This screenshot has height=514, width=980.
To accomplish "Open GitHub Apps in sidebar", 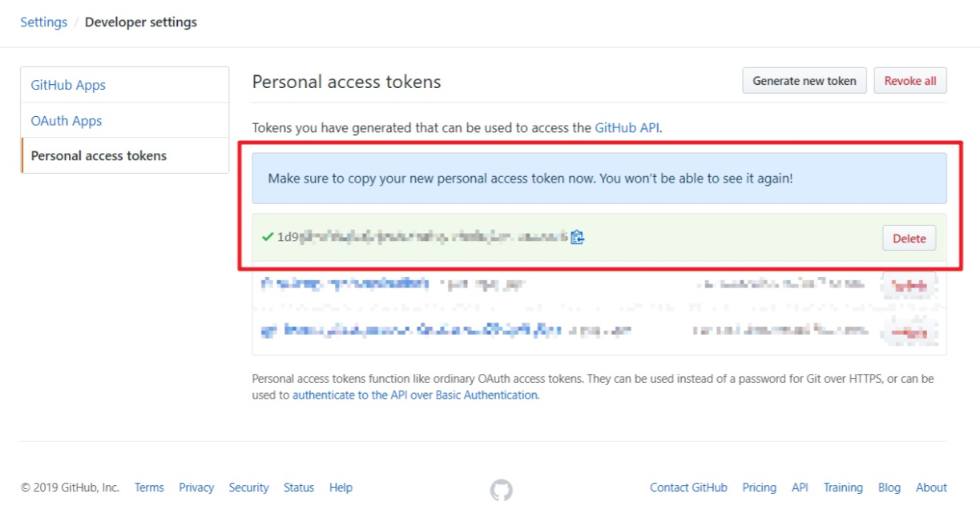I will point(68,85).
